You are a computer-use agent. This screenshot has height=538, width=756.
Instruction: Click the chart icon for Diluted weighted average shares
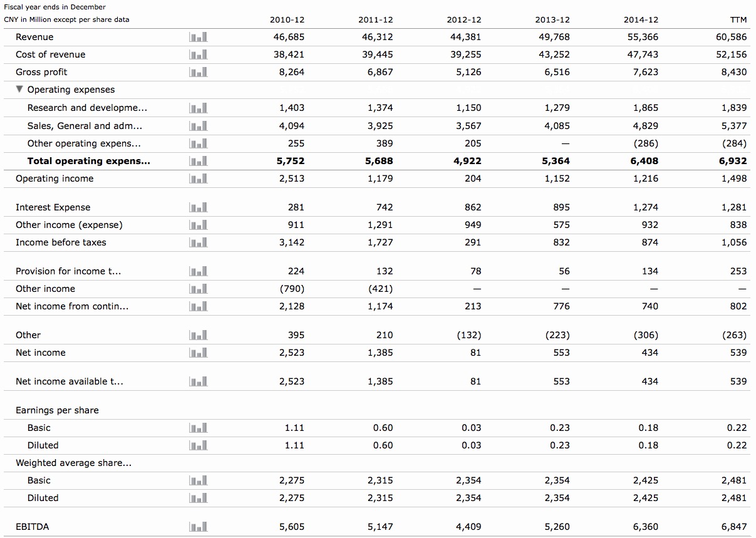coord(198,498)
